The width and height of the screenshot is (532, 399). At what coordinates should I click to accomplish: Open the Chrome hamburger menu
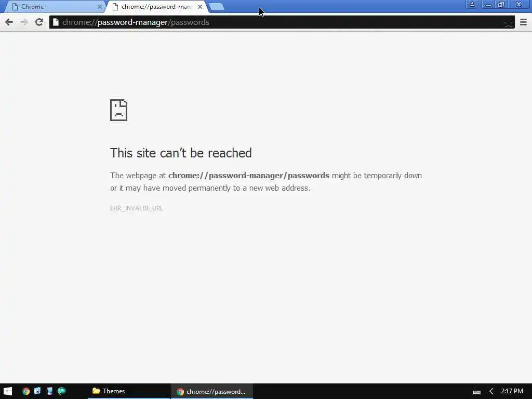[x=523, y=22]
